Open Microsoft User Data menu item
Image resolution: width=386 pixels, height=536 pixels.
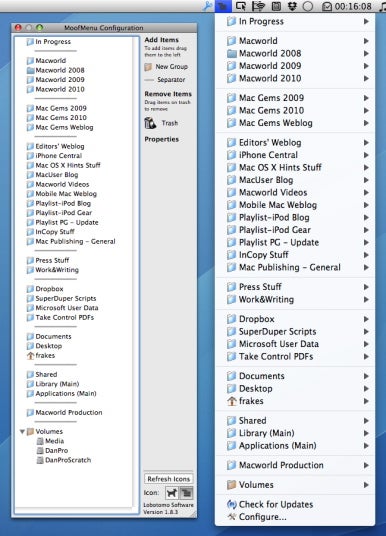click(295, 344)
